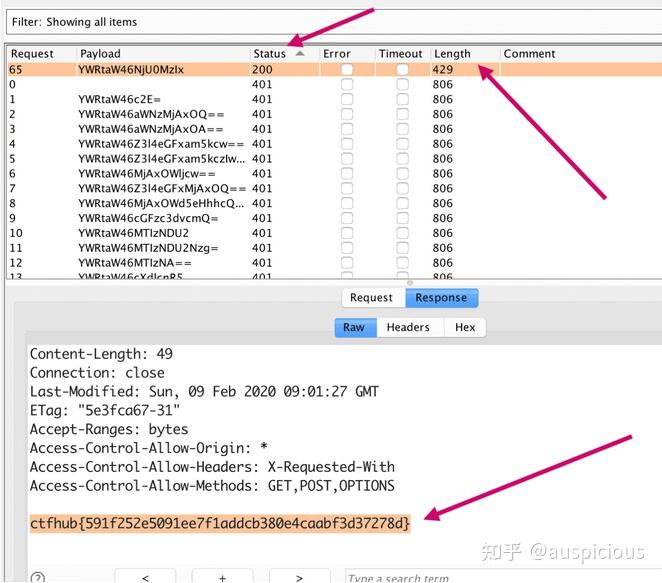Toggle the Timeout checkbox in request 3 row
The image size is (662, 583).
[402, 129]
